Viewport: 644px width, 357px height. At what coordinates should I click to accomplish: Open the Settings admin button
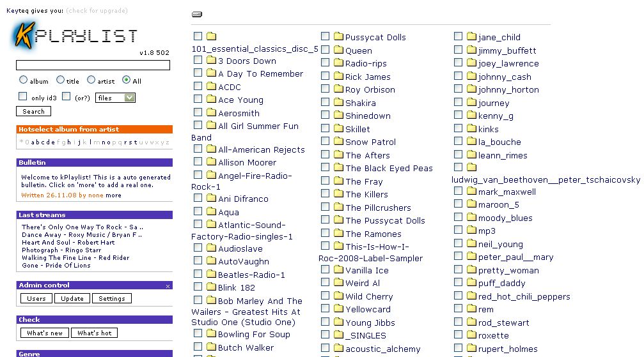[112, 298]
